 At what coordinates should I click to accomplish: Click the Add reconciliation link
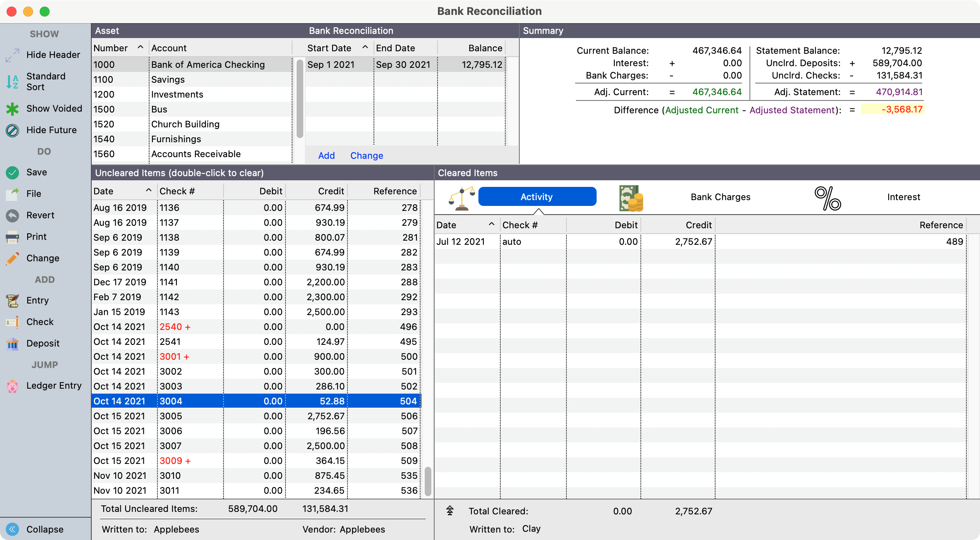(x=326, y=155)
